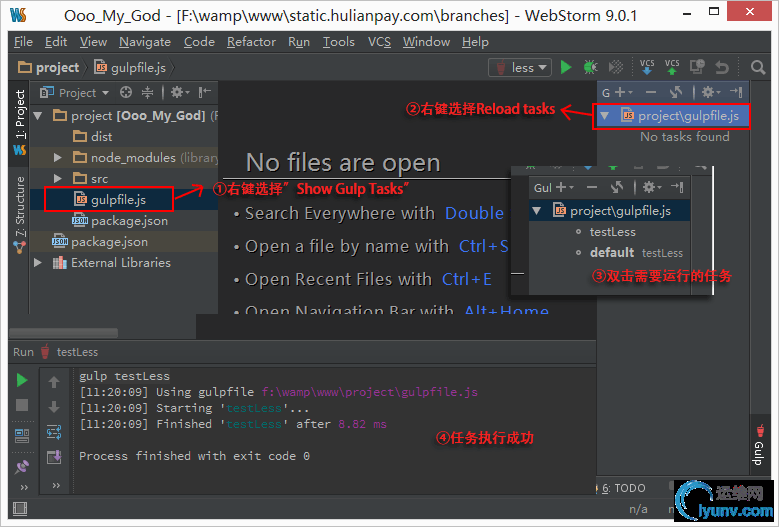Add gulpfile with plus icon in Gulp panel

pos(623,92)
